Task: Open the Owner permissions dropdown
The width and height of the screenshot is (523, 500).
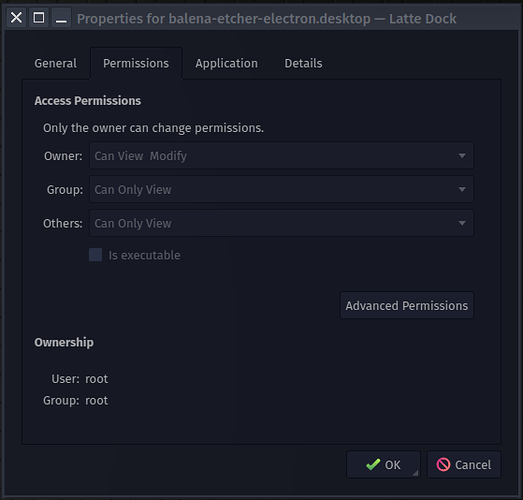Action: pyautogui.click(x=281, y=156)
